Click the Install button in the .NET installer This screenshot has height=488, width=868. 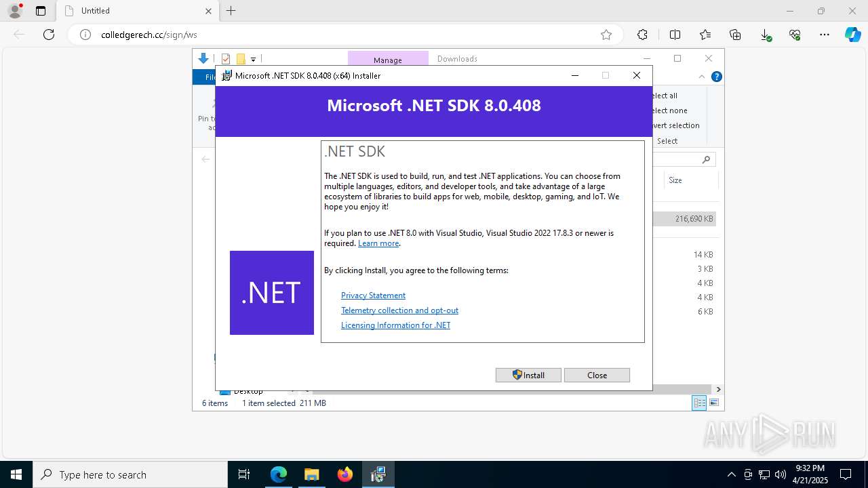click(528, 375)
